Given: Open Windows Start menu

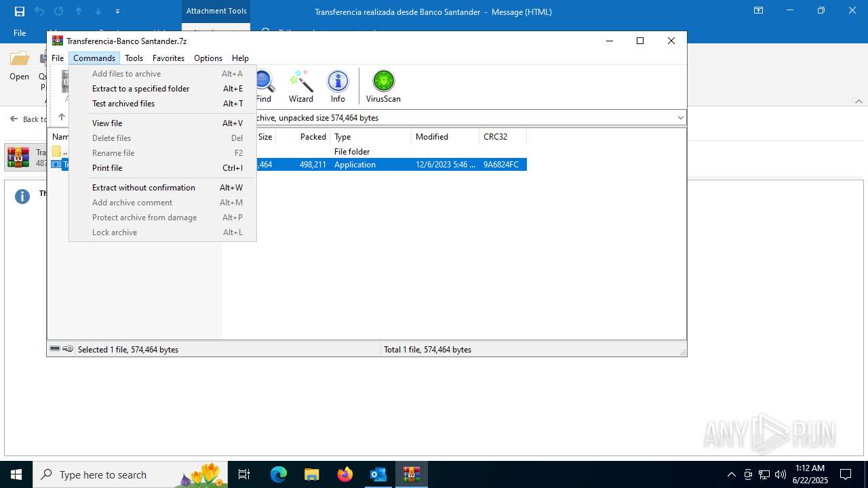Looking at the screenshot, I should (x=16, y=474).
